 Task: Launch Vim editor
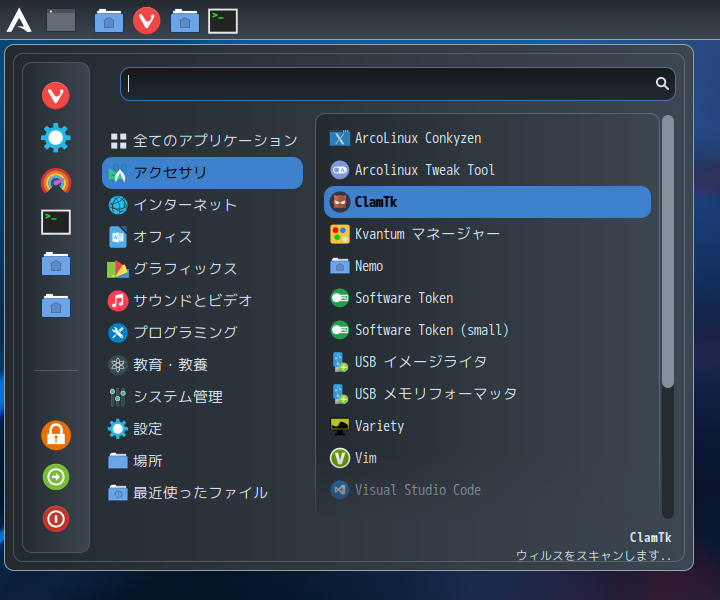click(487, 458)
